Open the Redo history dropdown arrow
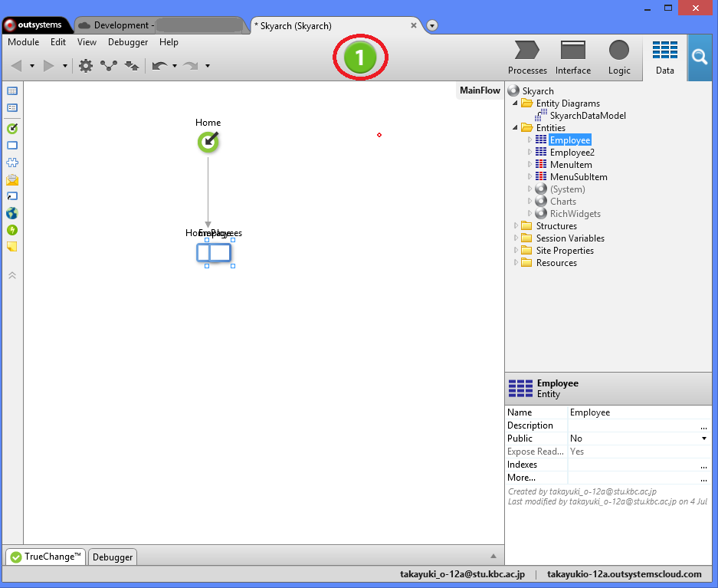This screenshot has height=588, width=718. tap(208, 66)
